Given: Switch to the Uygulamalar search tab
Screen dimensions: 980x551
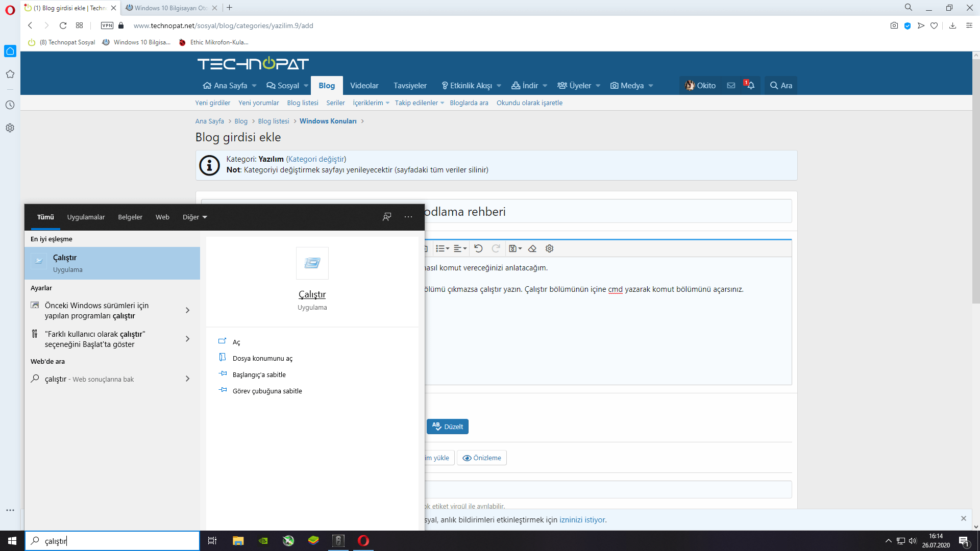Looking at the screenshot, I should click(86, 217).
